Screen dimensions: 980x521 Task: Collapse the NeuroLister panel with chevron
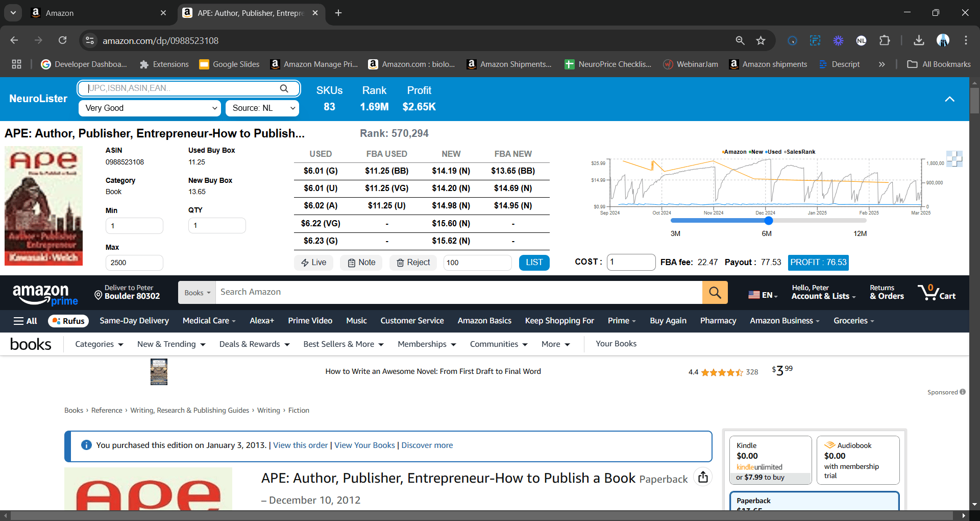(949, 99)
